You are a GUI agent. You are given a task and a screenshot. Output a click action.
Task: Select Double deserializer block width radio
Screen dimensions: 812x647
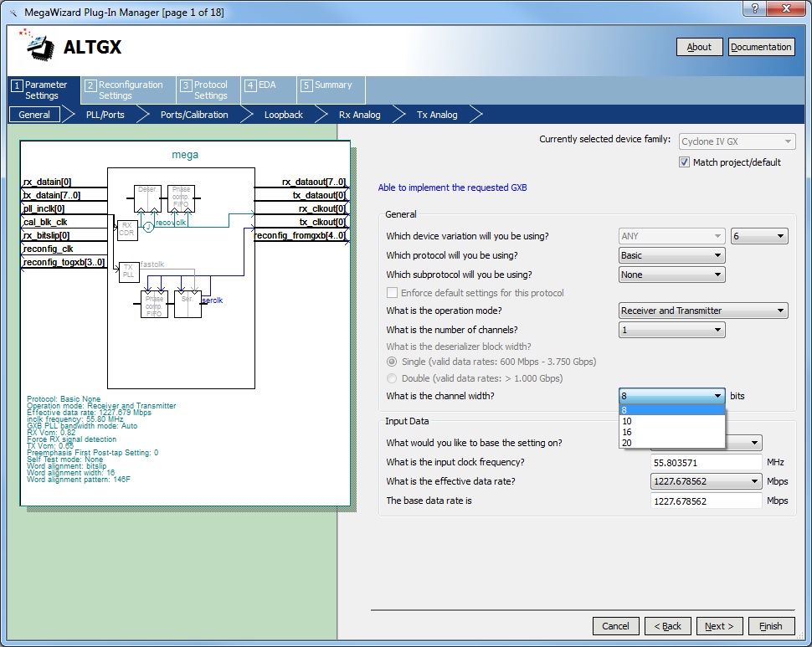(392, 378)
